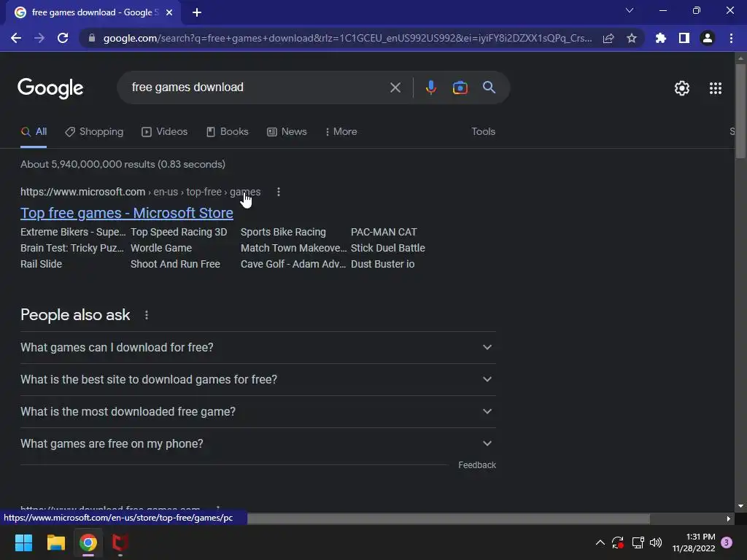
Task: Click the Feedback link under People also ask
Action: 477,465
